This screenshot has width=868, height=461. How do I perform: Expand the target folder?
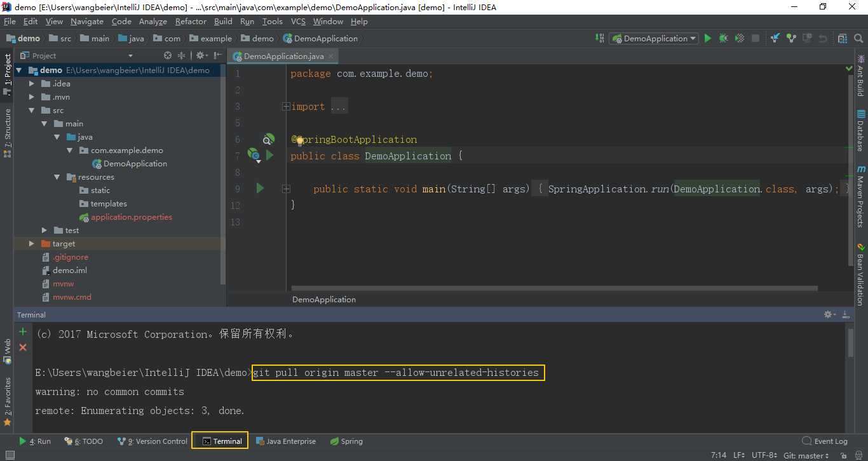tap(32, 243)
